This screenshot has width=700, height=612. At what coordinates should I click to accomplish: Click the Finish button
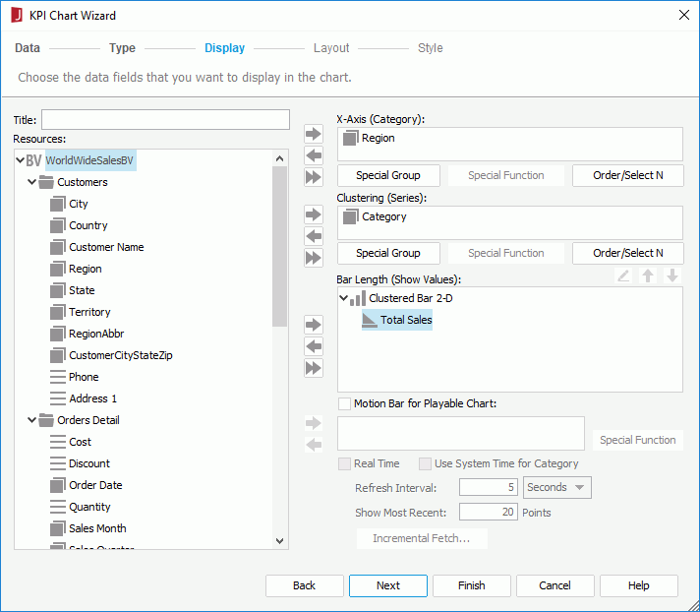(472, 585)
